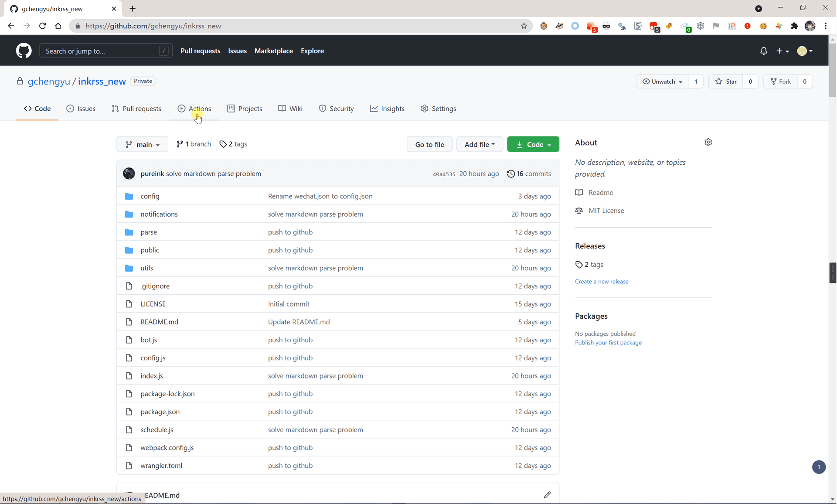The height and width of the screenshot is (504, 837).
Task: Open a new browser tab
Action: click(133, 9)
